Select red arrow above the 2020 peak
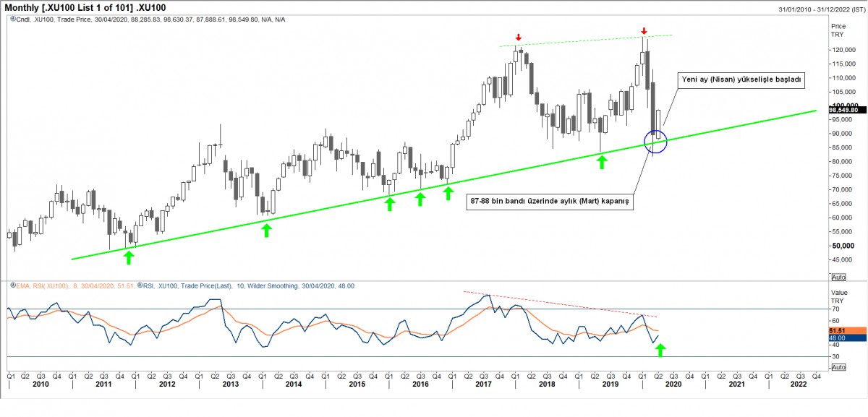 [x=644, y=32]
